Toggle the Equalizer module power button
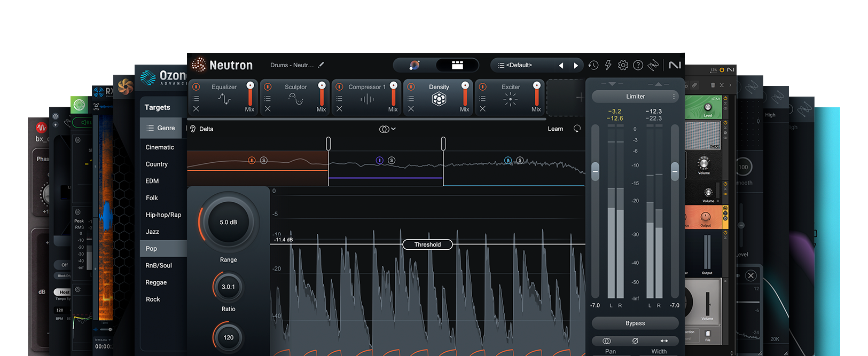This screenshot has height=356, width=868. click(x=196, y=86)
